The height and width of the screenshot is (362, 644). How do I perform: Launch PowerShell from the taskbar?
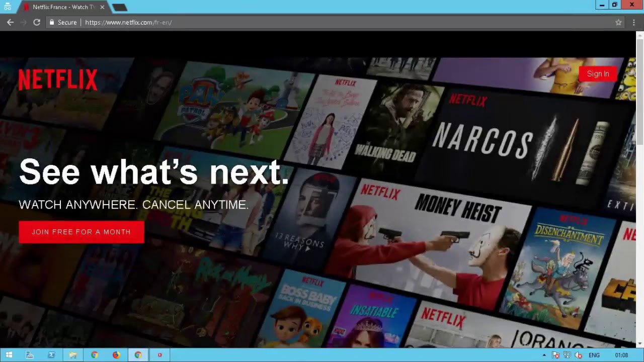tap(51, 355)
